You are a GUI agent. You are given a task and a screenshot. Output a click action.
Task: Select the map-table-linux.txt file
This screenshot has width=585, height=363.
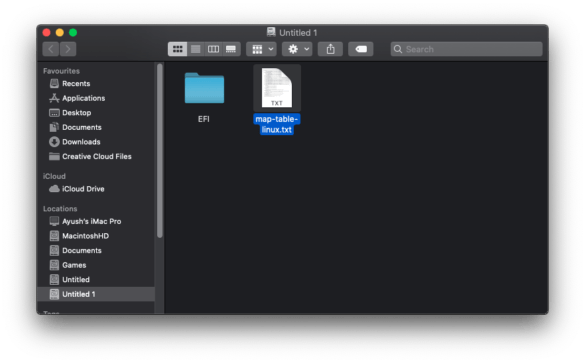click(276, 100)
